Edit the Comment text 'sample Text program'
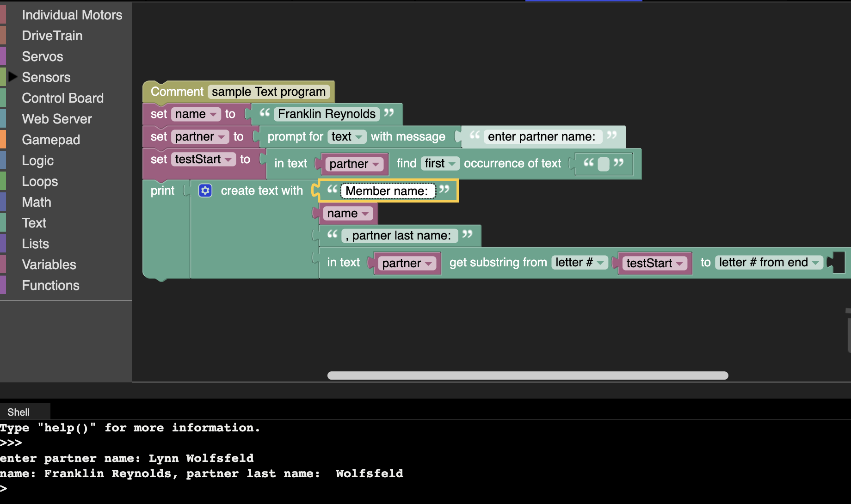 click(x=269, y=92)
